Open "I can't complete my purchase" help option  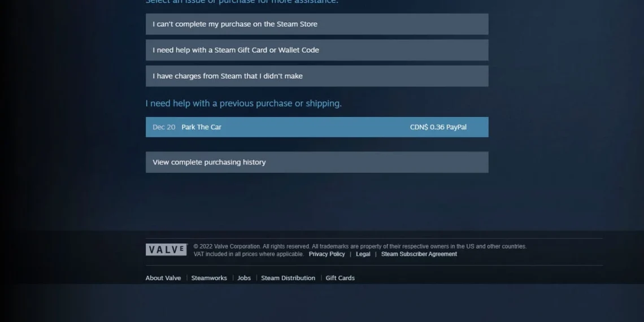click(x=317, y=24)
